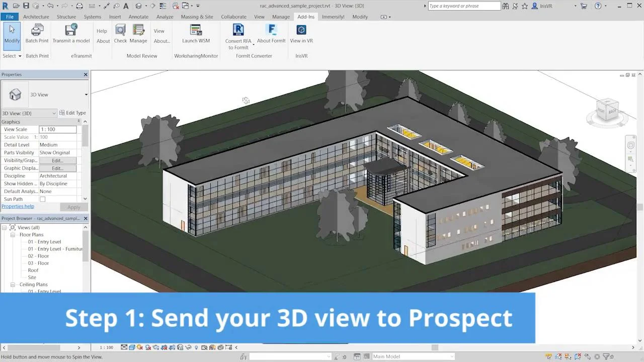The image size is (644, 362).
Task: Select the Text 'A' tool in quick access toolbar
Action: click(x=126, y=6)
